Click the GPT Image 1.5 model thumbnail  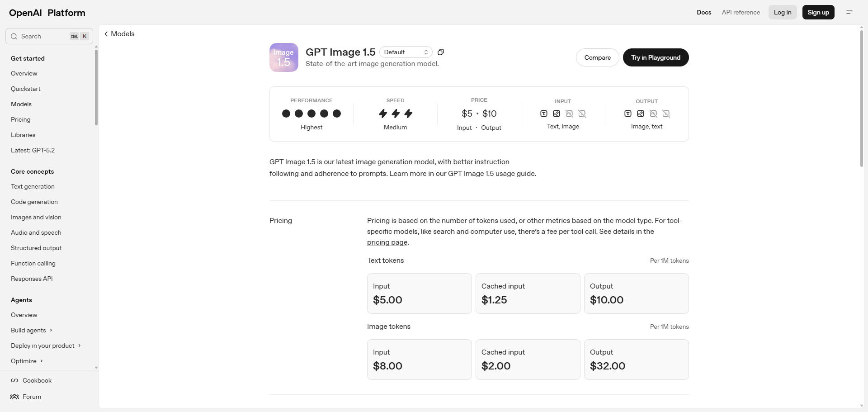[x=283, y=57]
